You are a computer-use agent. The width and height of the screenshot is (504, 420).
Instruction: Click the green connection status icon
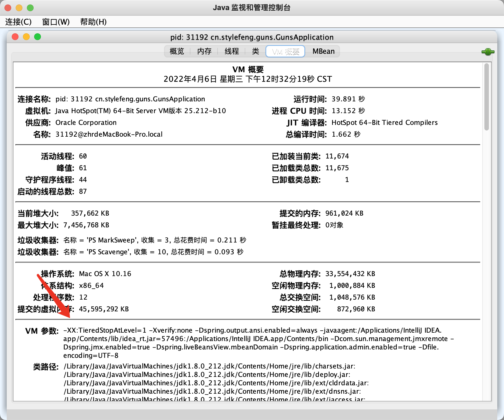(x=488, y=52)
